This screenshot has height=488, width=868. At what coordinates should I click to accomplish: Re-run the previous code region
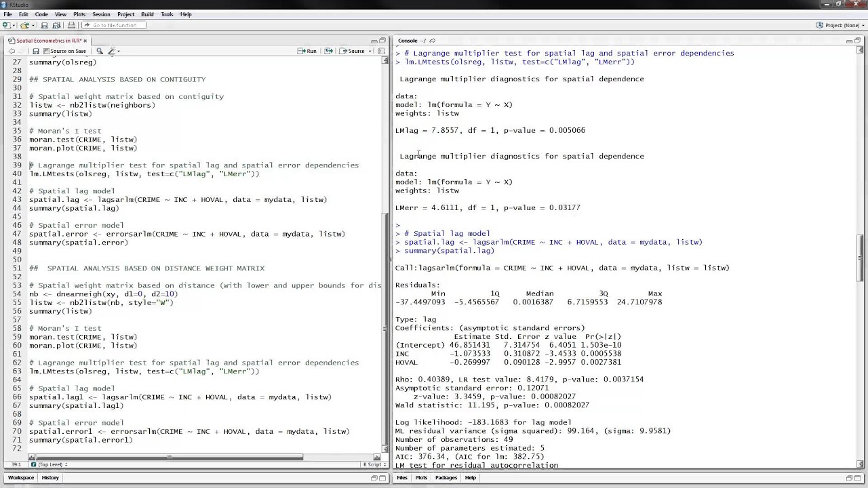point(328,51)
